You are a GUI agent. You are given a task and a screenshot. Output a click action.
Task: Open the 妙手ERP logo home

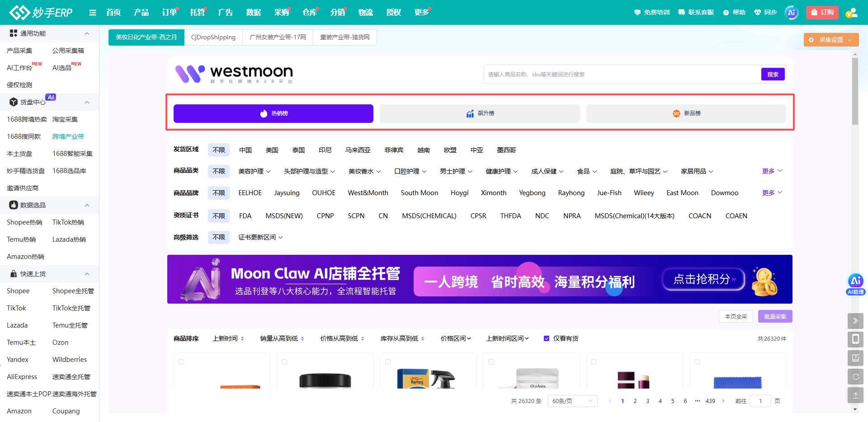pyautogui.click(x=41, y=12)
